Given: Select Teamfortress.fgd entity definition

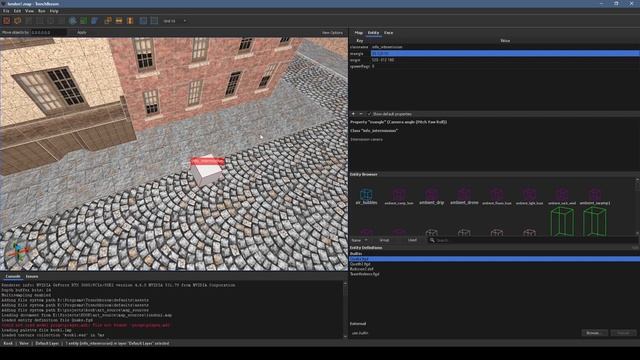Looking at the screenshot, I should (x=364, y=274).
